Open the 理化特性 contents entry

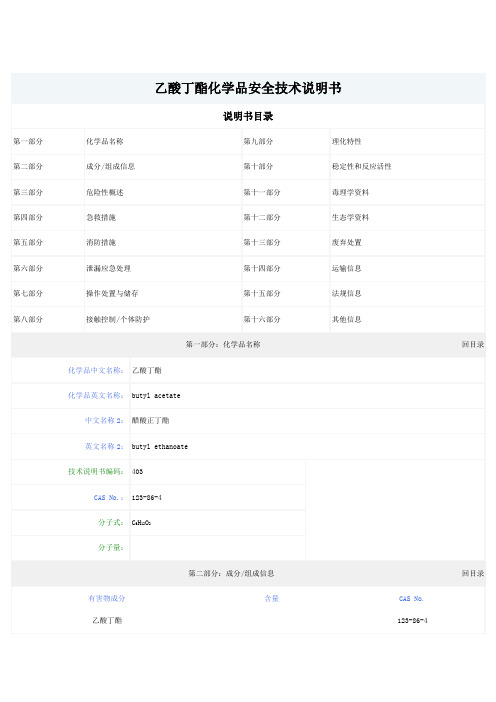346,141
